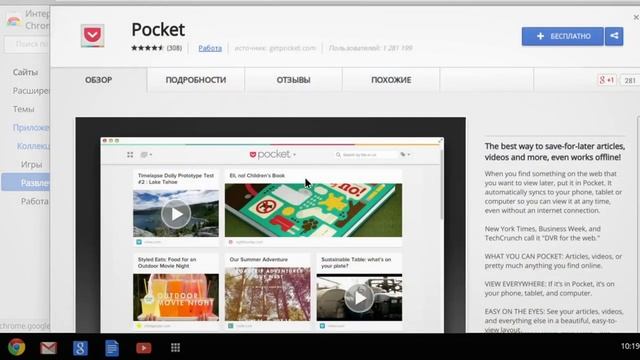
Task: Select Работа category in the sidebar
Action: [x=35, y=201]
